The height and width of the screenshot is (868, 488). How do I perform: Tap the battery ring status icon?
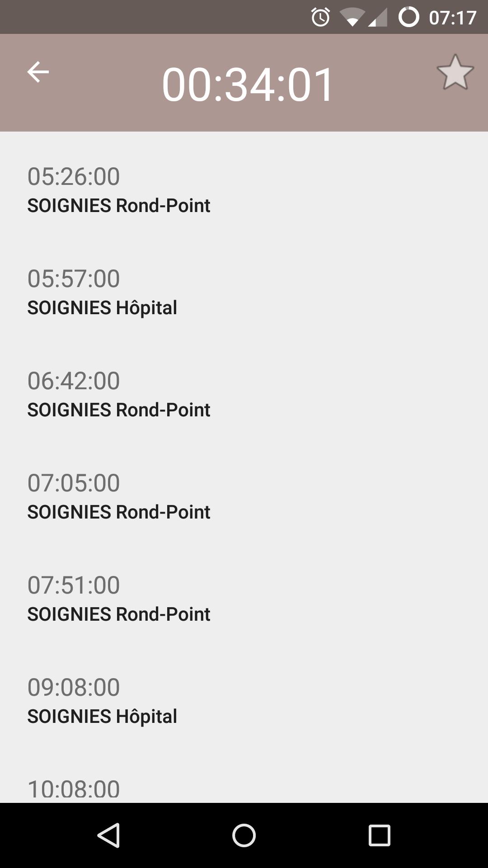pyautogui.click(x=408, y=17)
